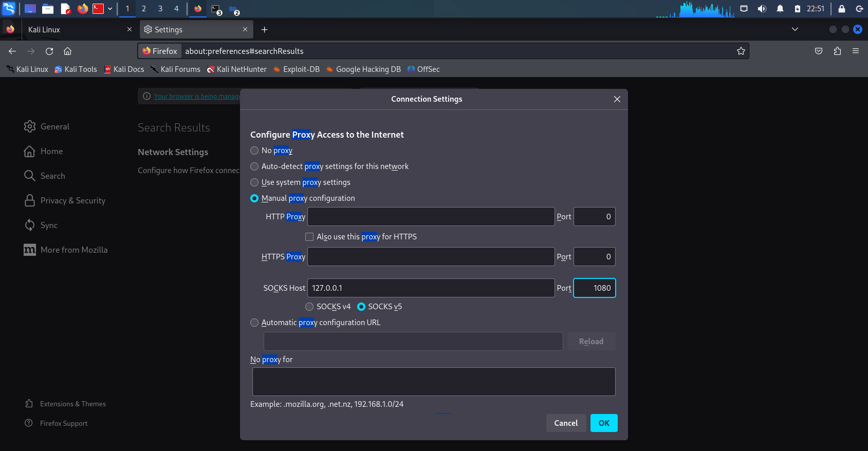Screen dimensions: 868x451
Task: Open the Kali Docs bookmark
Action: [x=124, y=69]
